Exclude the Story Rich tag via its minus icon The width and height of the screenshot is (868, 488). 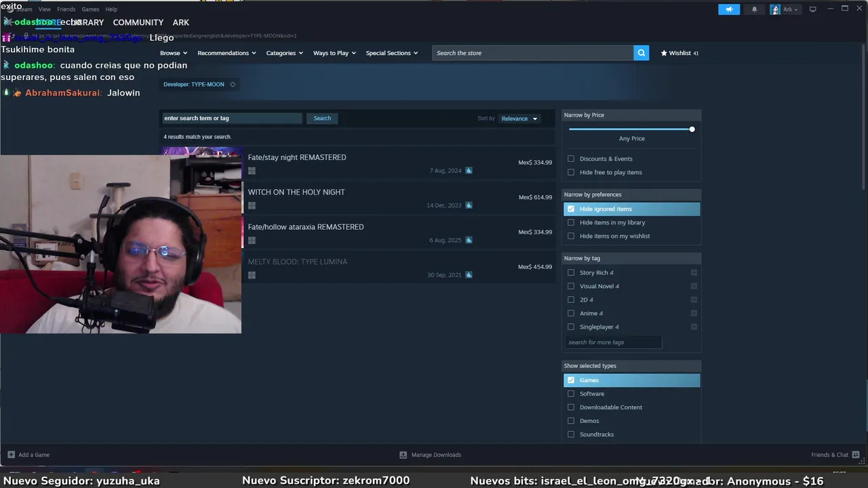click(x=694, y=272)
